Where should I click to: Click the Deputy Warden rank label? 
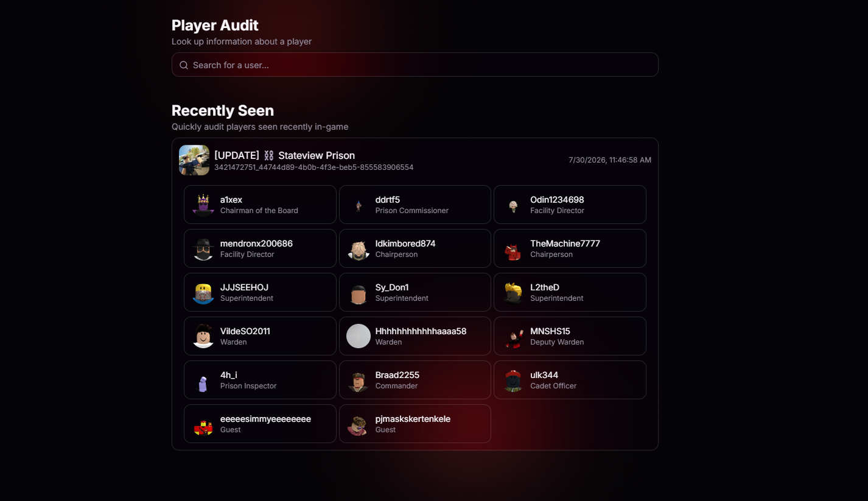[x=557, y=342]
